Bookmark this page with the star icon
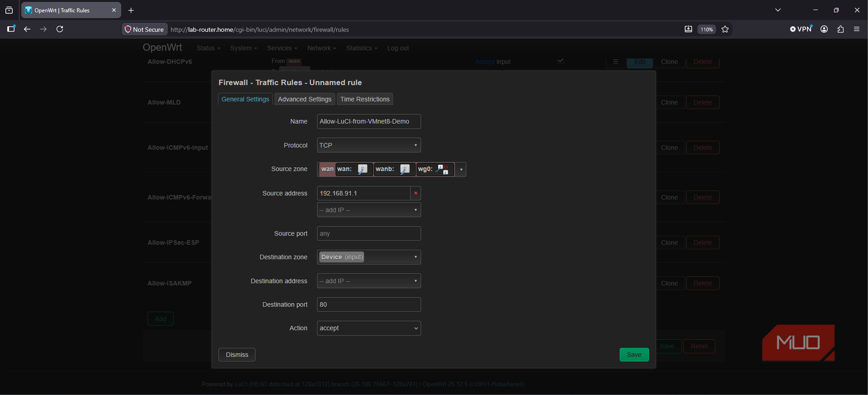The image size is (868, 395). [725, 29]
